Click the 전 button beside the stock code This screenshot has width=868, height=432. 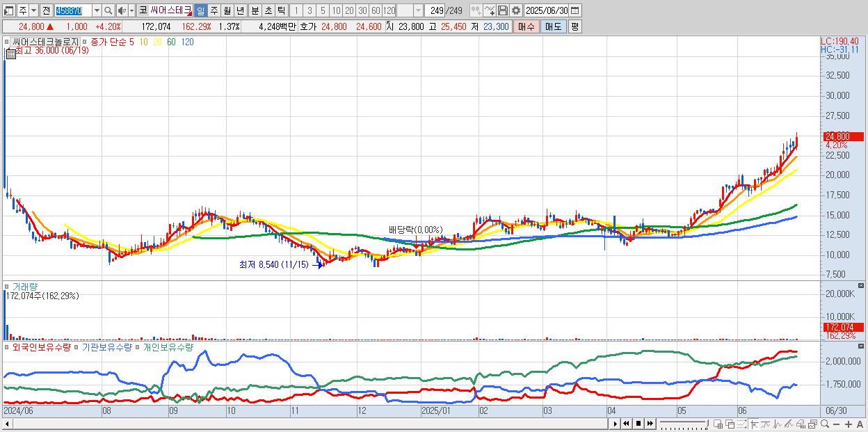pos(46,10)
